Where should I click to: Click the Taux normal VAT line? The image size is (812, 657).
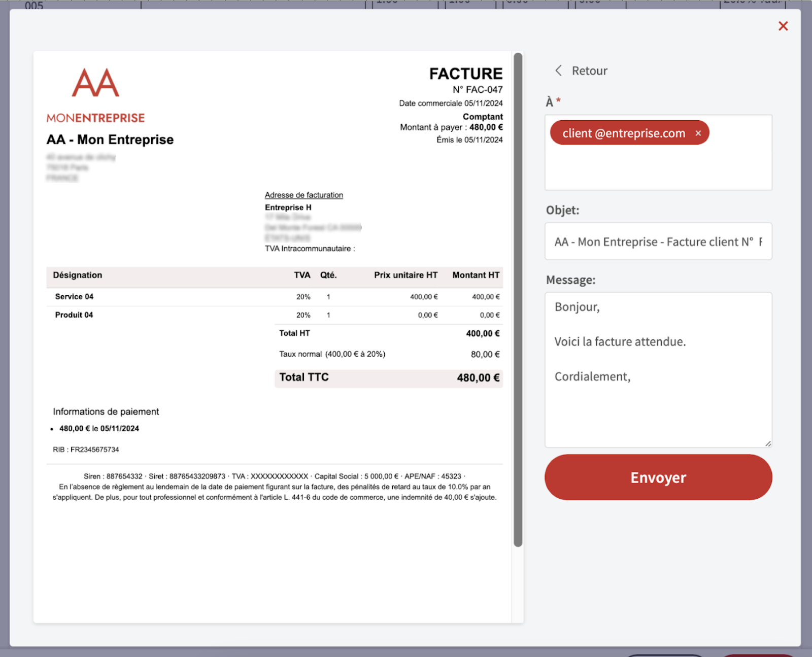(x=332, y=354)
